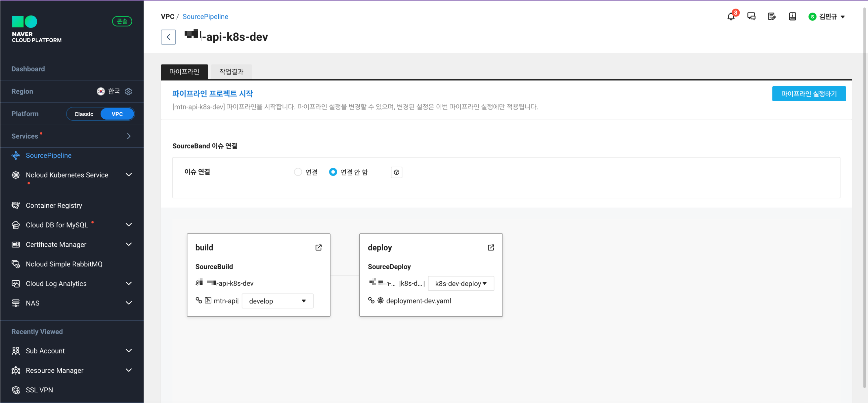
Task: Open the build stage external link icon
Action: tap(318, 248)
